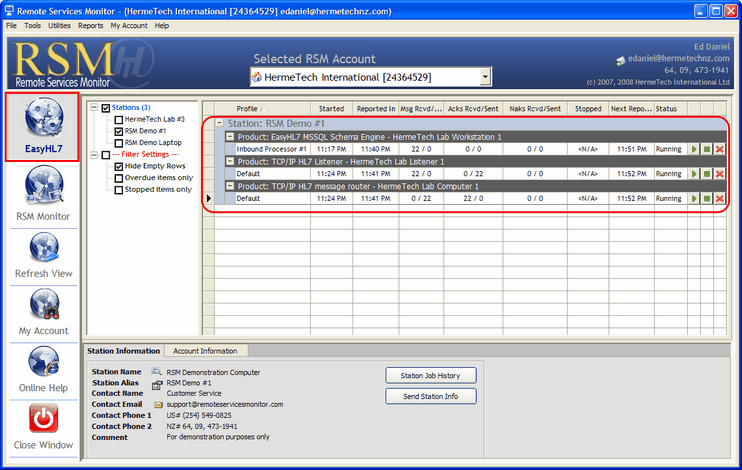Open My Account sidebar icon
The image size is (742, 470).
[x=44, y=304]
